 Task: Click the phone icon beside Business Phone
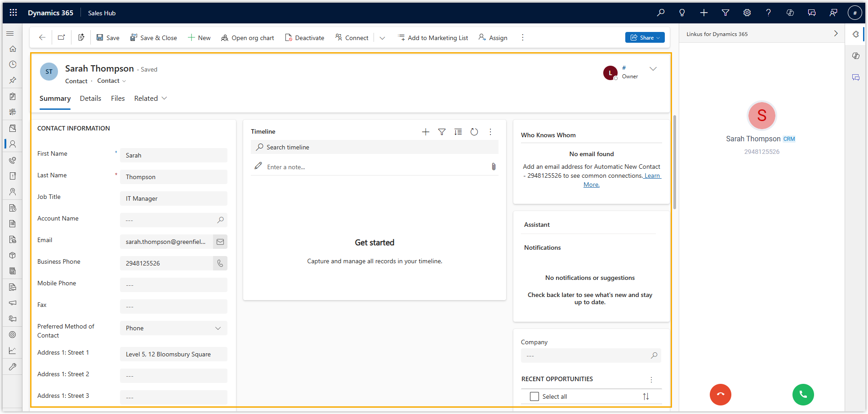(220, 263)
